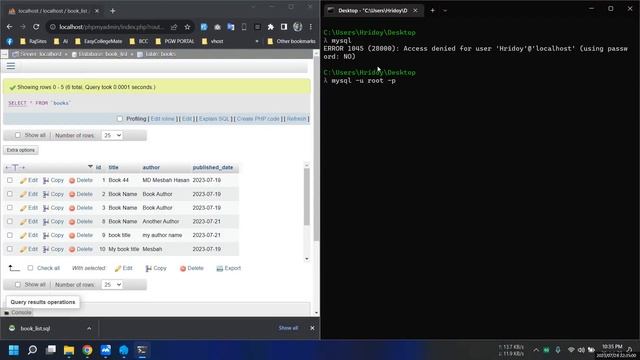The image size is (640, 360).
Task: Select checkbox for my author name row
Action: (x=10, y=235)
